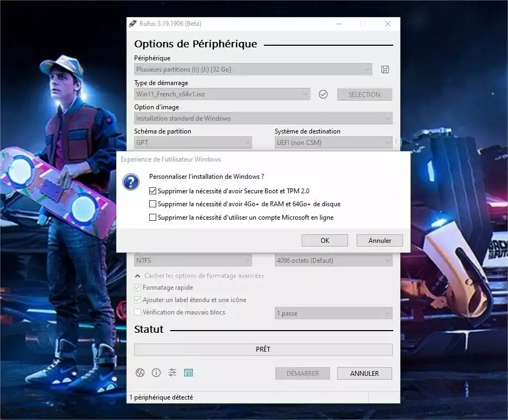The height and width of the screenshot is (420, 508).
Task: Click the About Rufus info icon
Action: coord(156,373)
